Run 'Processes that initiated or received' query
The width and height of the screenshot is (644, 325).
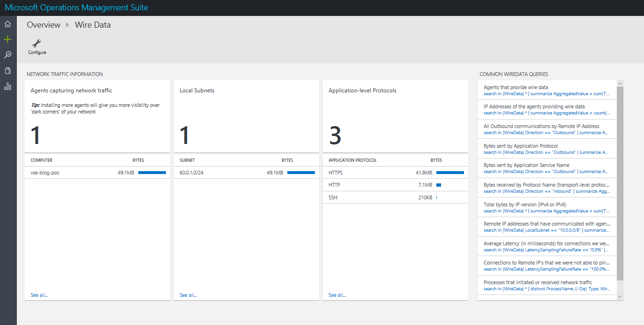click(547, 285)
